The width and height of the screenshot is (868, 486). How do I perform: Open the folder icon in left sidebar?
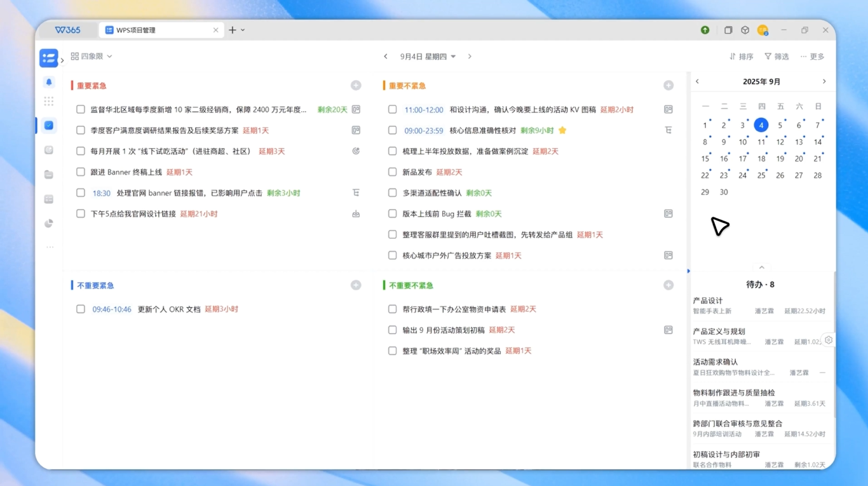pos(49,175)
